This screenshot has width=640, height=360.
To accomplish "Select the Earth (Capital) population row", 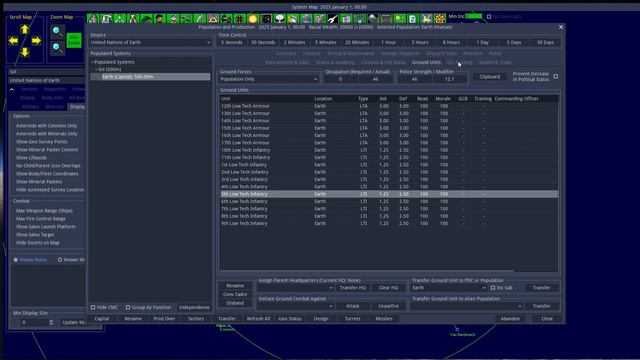I will coord(150,77).
